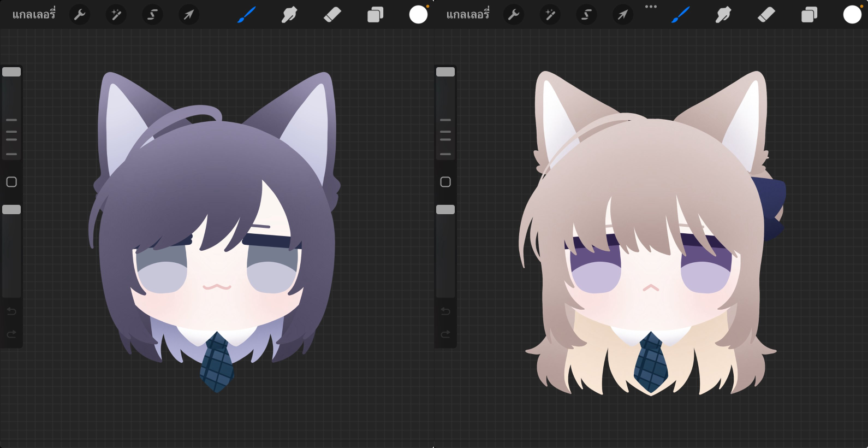Image resolution: width=868 pixels, height=448 pixels.
Task: Click brush opacity slider handle in right canvas
Action: (x=445, y=209)
